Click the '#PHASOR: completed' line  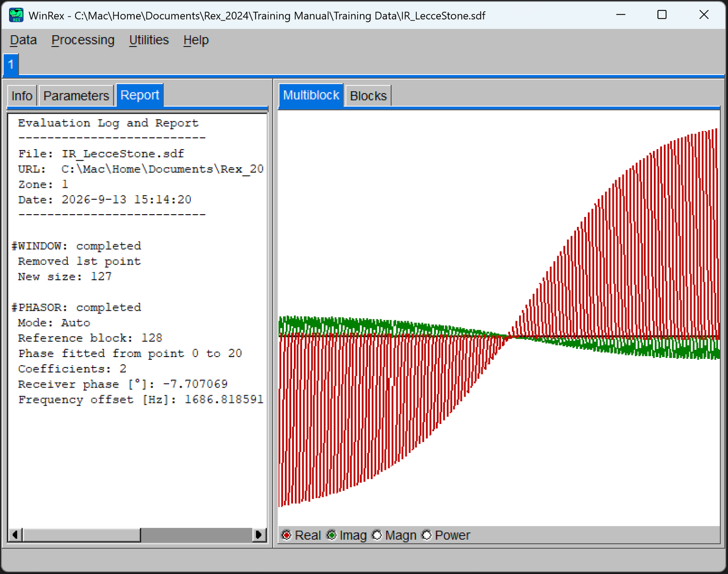point(76,307)
